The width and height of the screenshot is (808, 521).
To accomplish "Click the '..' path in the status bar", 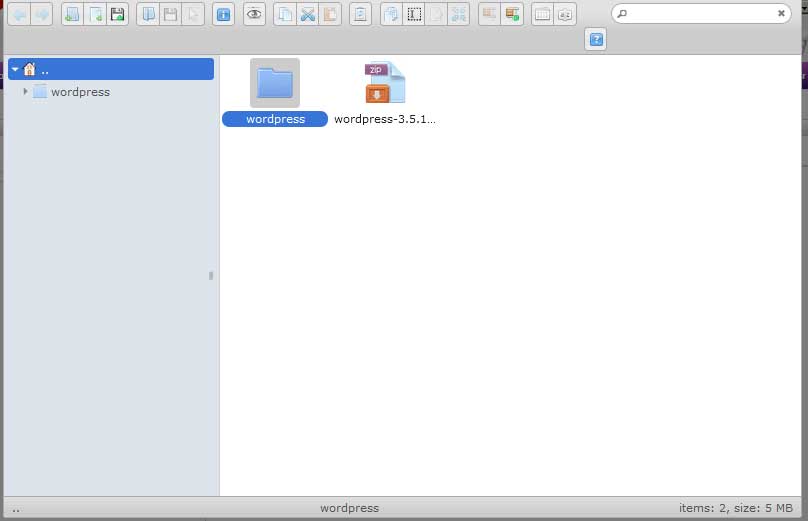I will [16, 509].
